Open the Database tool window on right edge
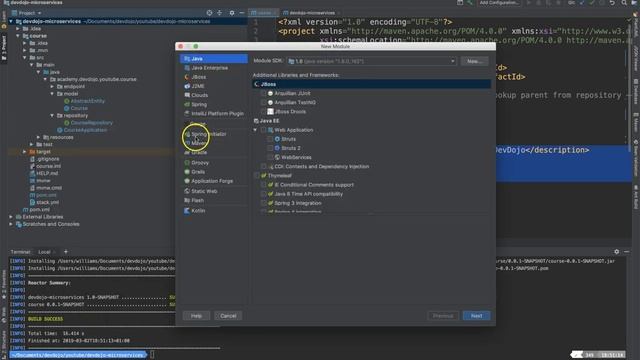640x360 pixels. click(636, 92)
